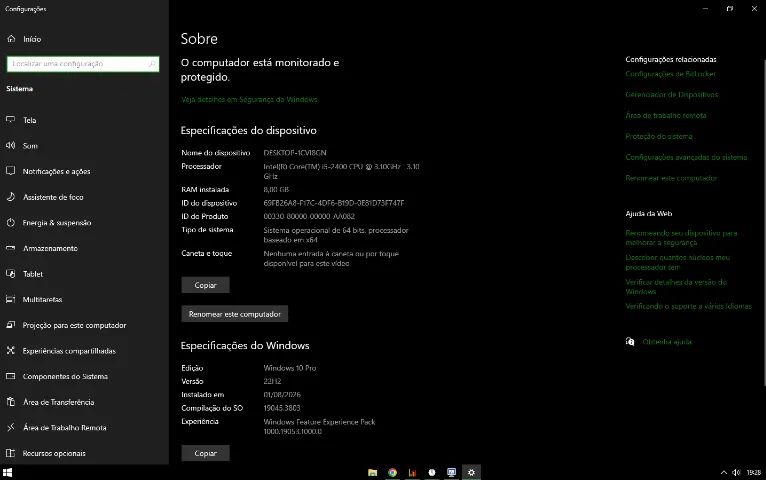Click the Especificações do dispositivo heading
Viewport: 766px width, 480px height.
click(248, 130)
